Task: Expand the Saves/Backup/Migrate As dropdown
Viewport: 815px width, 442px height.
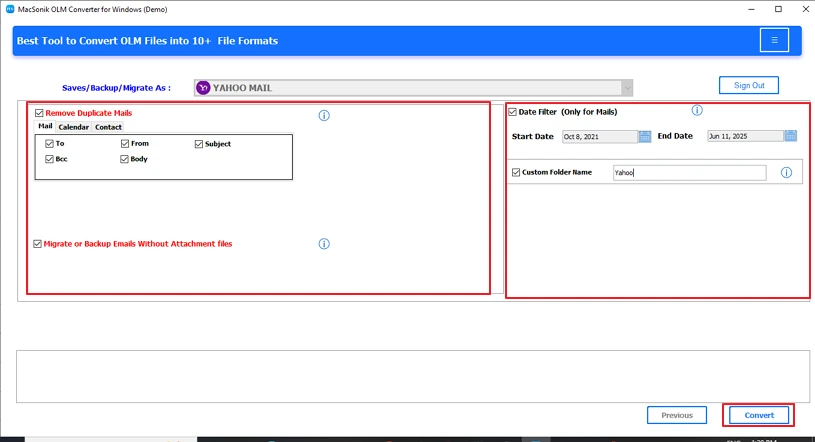Action: (x=626, y=88)
